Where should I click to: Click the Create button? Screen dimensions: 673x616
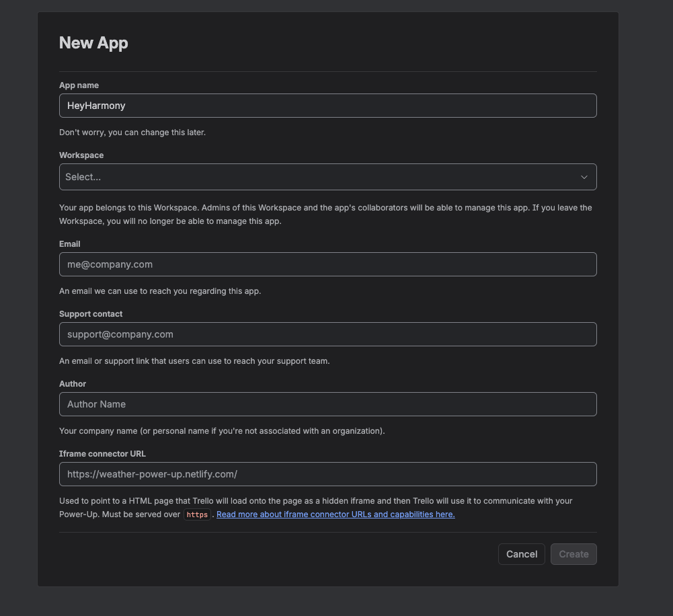(x=573, y=554)
